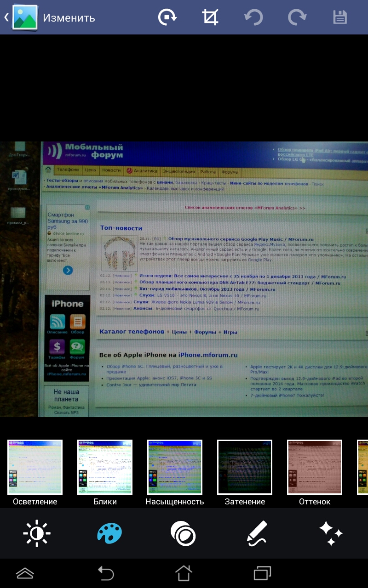Screen dimensions: 368x588
Task: Open the sparkle enhancement tool
Action: pos(331,533)
